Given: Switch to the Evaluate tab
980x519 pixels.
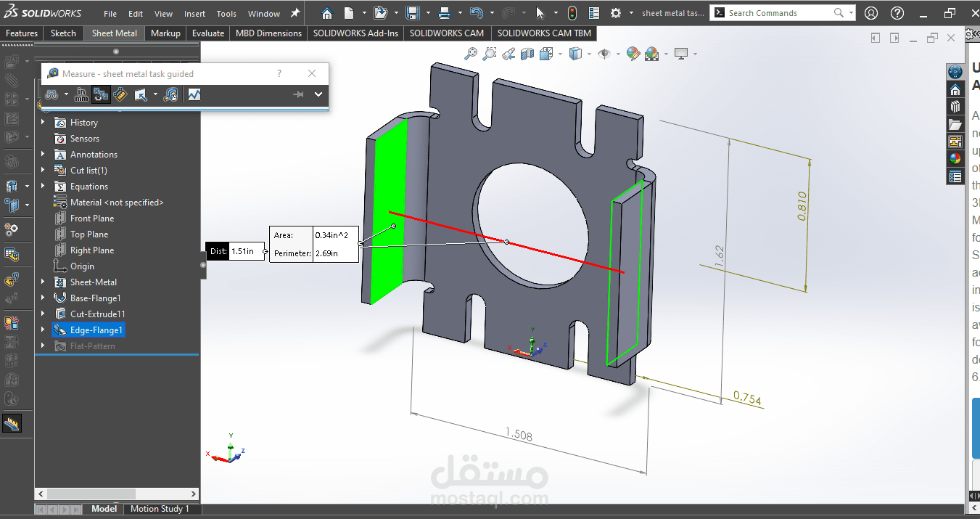Looking at the screenshot, I should pyautogui.click(x=208, y=33).
